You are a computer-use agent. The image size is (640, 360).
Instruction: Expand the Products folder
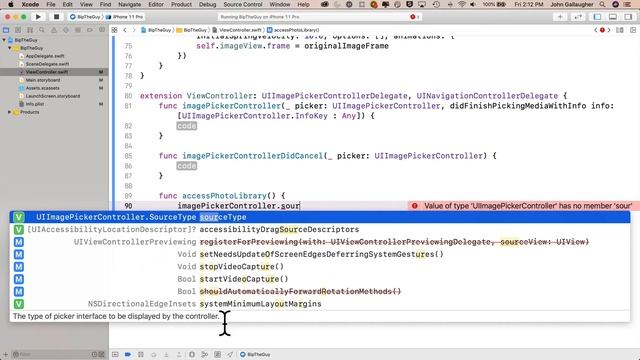click(x=10, y=112)
